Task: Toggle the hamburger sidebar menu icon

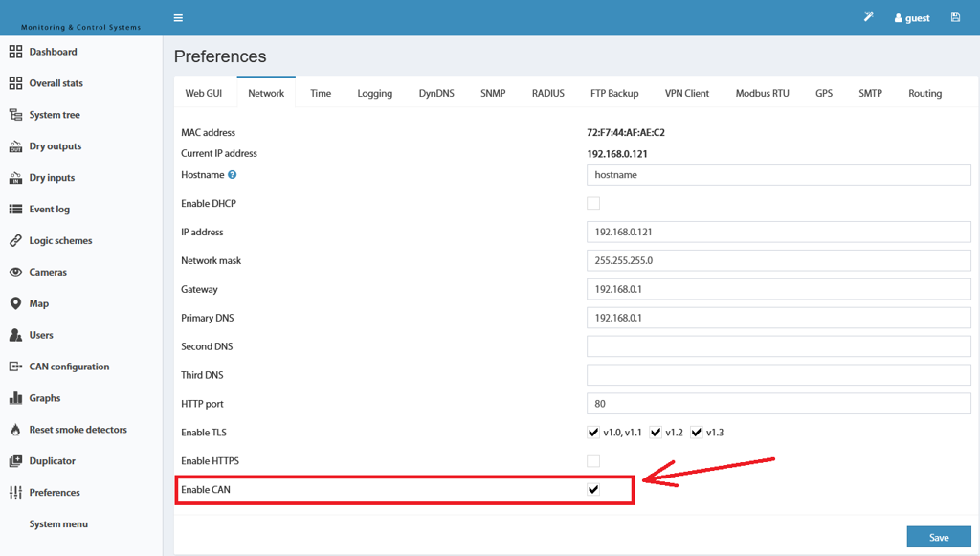Action: coord(178,18)
